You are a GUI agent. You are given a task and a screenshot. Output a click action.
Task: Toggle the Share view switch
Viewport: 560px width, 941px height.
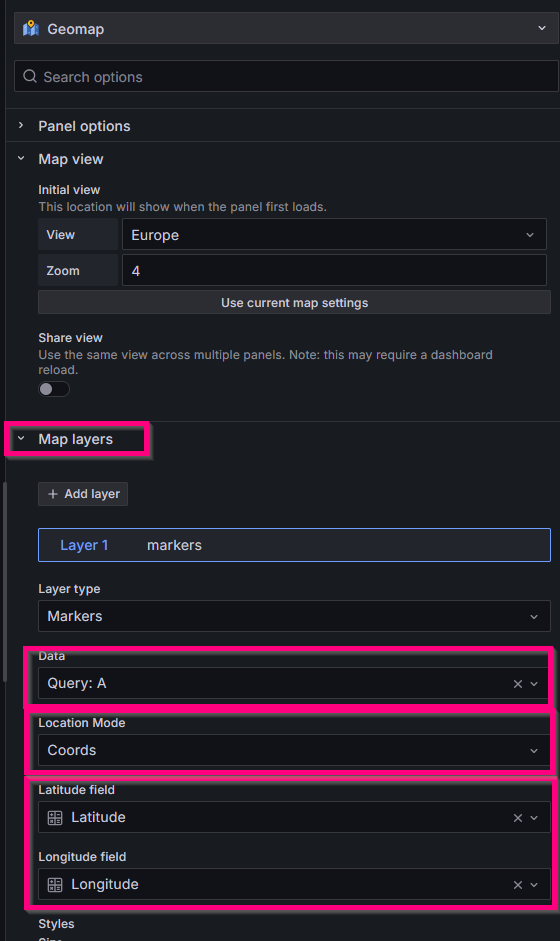(54, 389)
